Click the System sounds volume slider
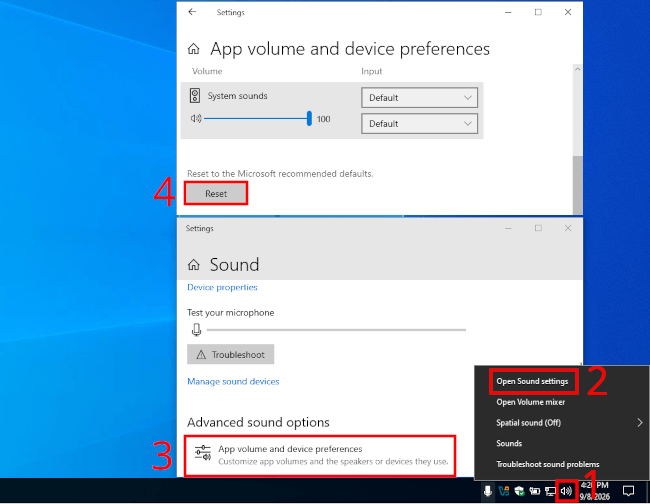This screenshot has width=650, height=504. [257, 119]
